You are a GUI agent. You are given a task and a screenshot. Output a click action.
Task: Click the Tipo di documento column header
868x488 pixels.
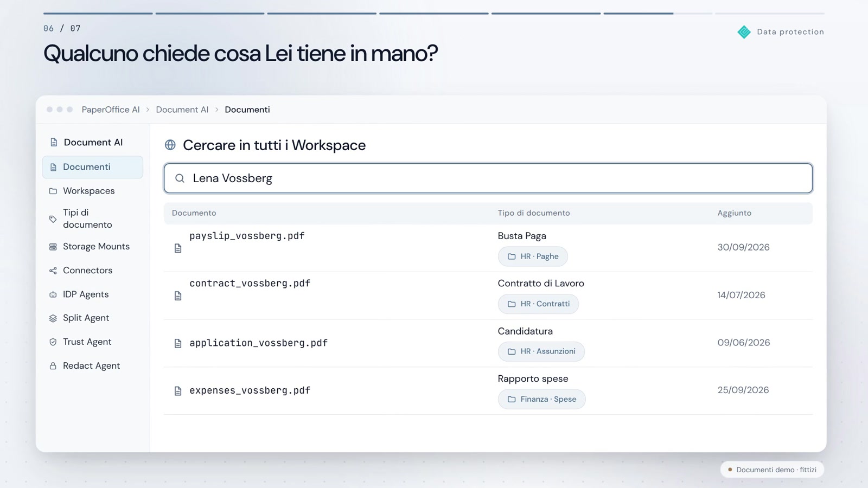pos(534,213)
